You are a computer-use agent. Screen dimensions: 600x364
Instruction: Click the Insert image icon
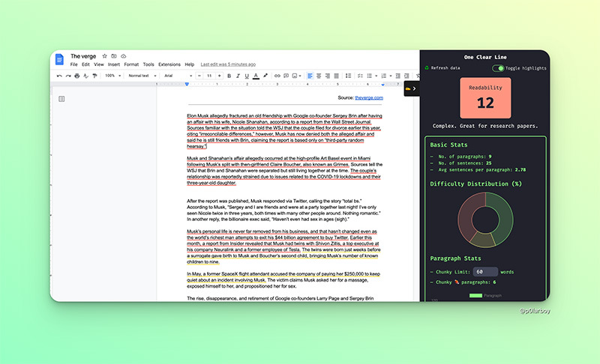pos(295,76)
